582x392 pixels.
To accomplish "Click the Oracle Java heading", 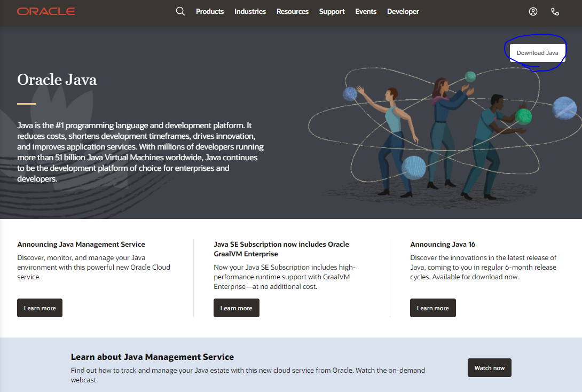I will (57, 80).
